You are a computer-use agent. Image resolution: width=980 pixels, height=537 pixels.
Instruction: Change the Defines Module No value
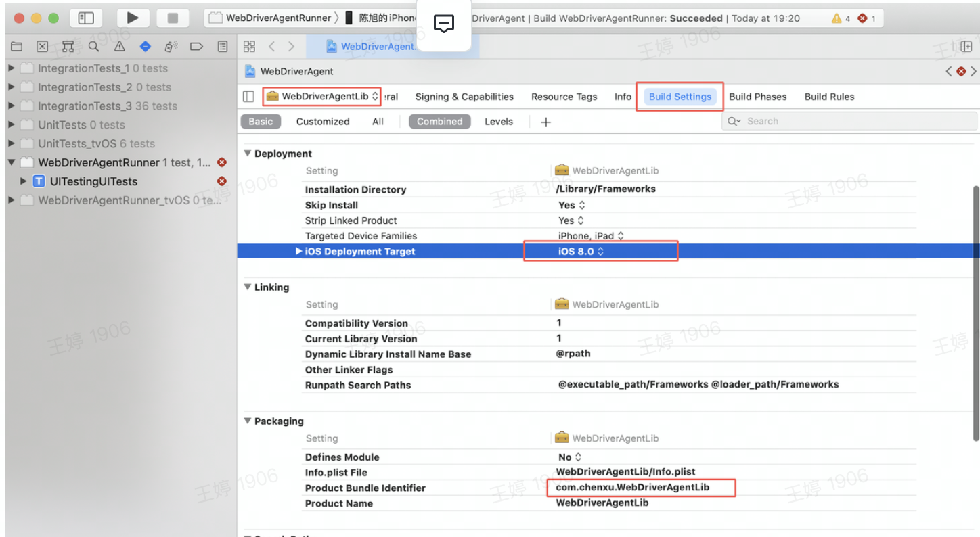pyautogui.click(x=571, y=457)
